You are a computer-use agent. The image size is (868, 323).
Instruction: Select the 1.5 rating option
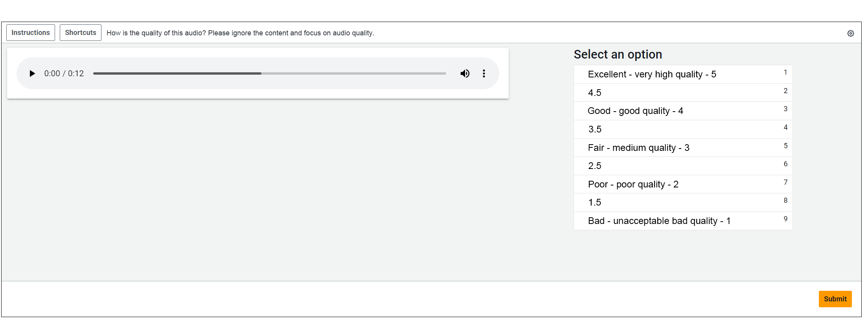click(x=683, y=202)
